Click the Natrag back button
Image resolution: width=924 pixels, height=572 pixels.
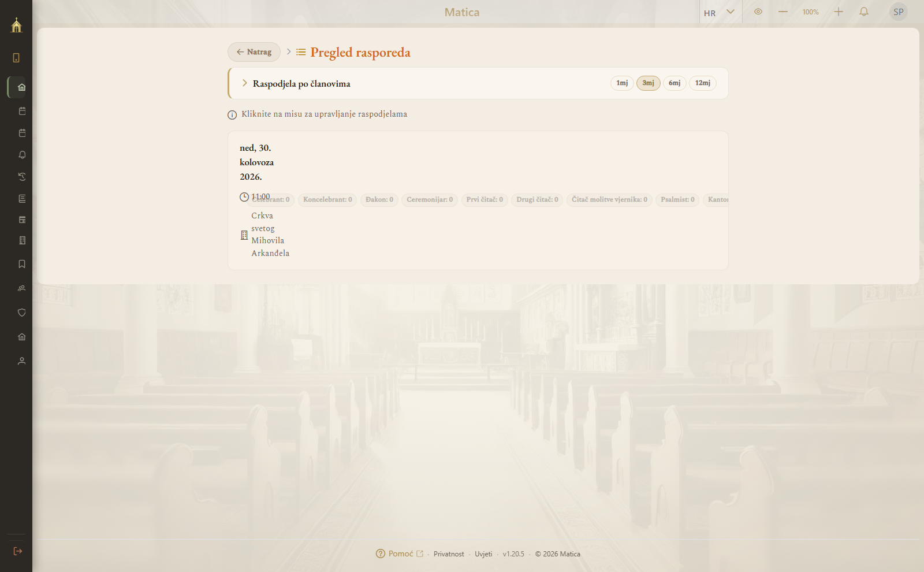click(254, 52)
